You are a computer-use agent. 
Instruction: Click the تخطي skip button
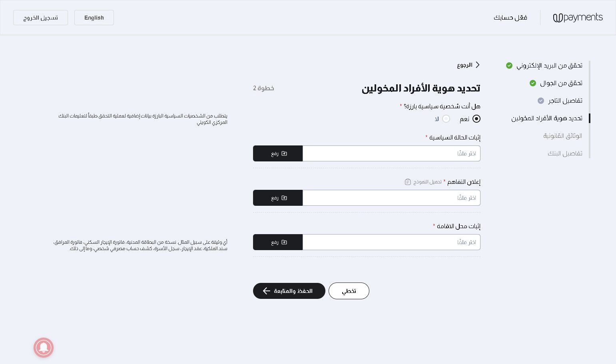tap(349, 291)
